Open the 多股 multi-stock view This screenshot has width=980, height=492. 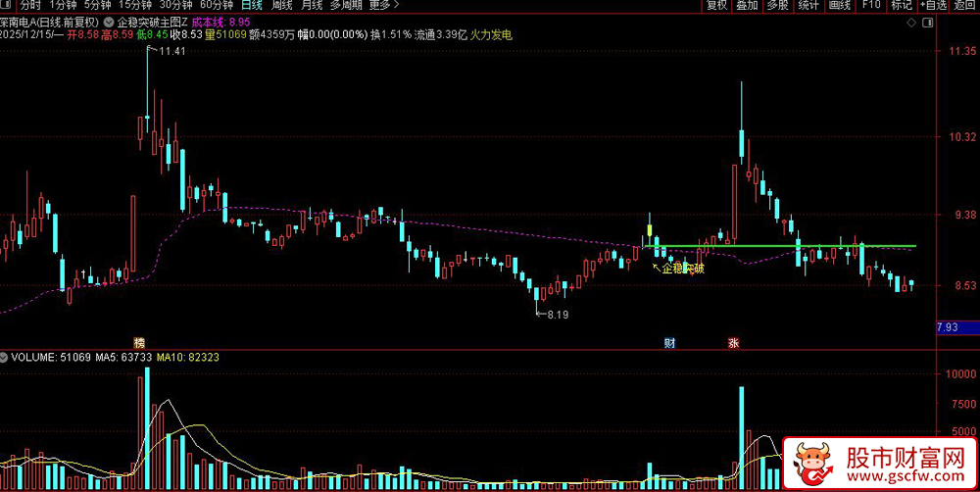pyautogui.click(x=777, y=5)
